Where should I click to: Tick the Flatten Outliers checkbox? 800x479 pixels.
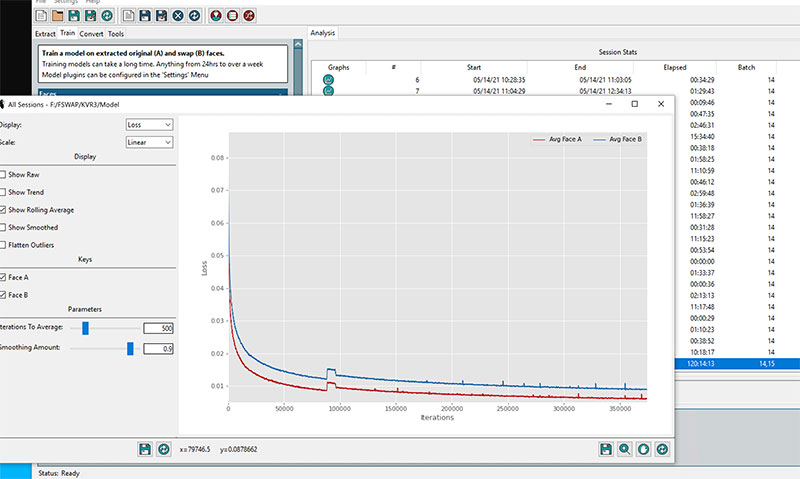3,245
